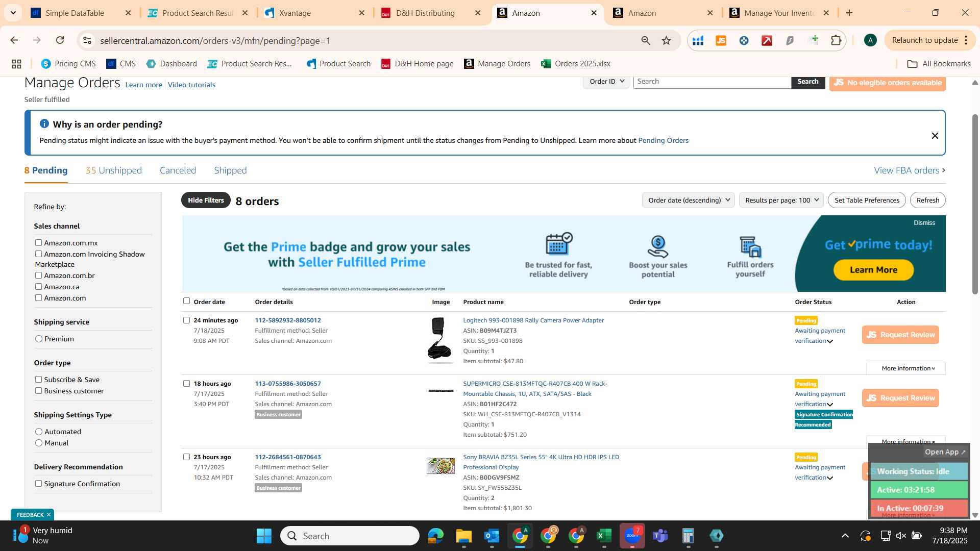Check the Signature Confirmation filter
The height and width of the screenshot is (551, 980).
coord(38,484)
